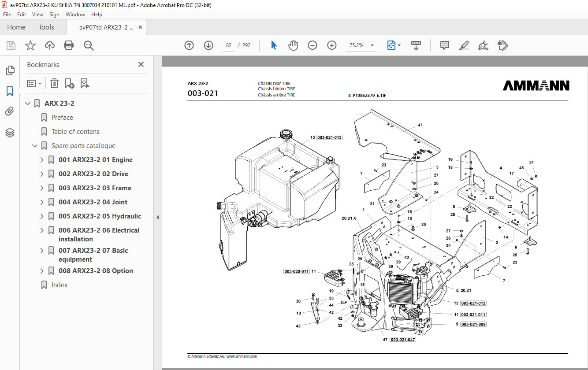Screen dimensions: 588x370
Task: Open the Preface bookmark
Action: click(62, 118)
